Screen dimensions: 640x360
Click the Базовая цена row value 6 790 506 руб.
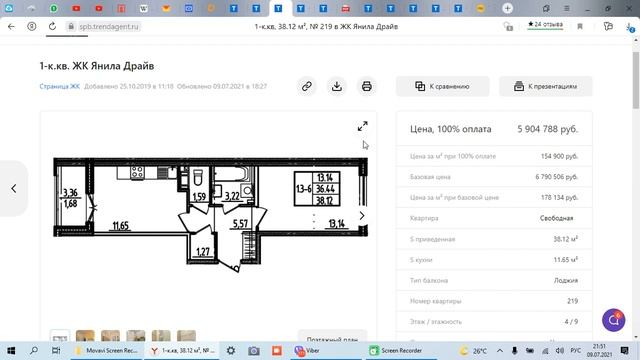557,177
